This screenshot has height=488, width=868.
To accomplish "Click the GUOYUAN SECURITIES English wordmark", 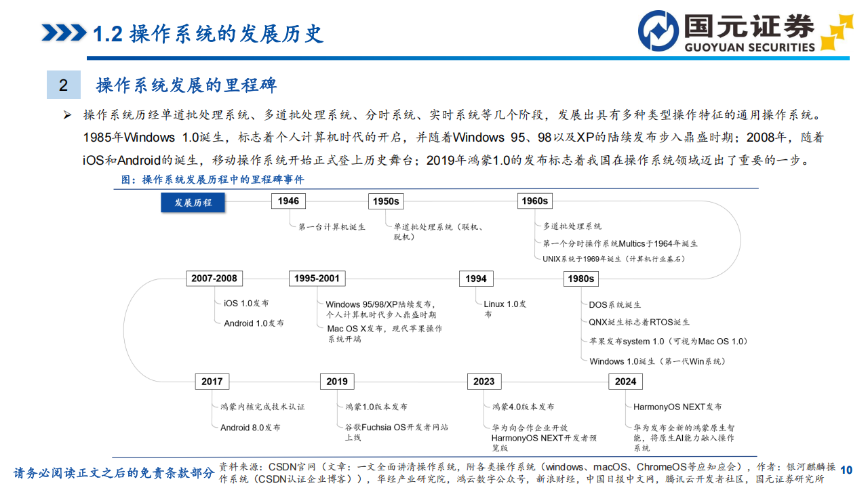I will [x=749, y=47].
